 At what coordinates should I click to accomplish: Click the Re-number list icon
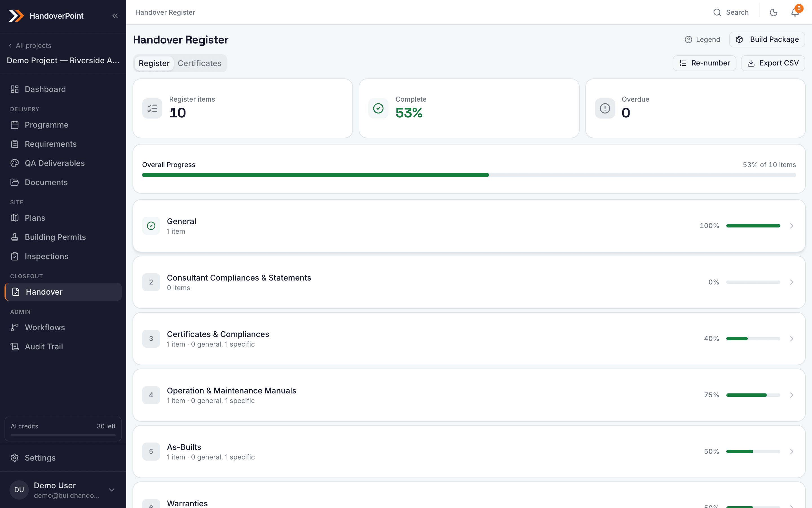(x=683, y=63)
